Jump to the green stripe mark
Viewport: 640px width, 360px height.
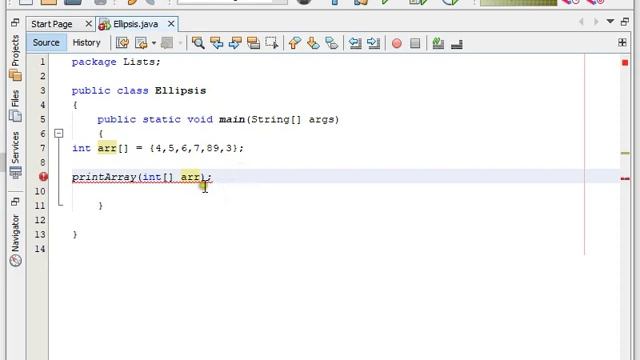(625, 153)
